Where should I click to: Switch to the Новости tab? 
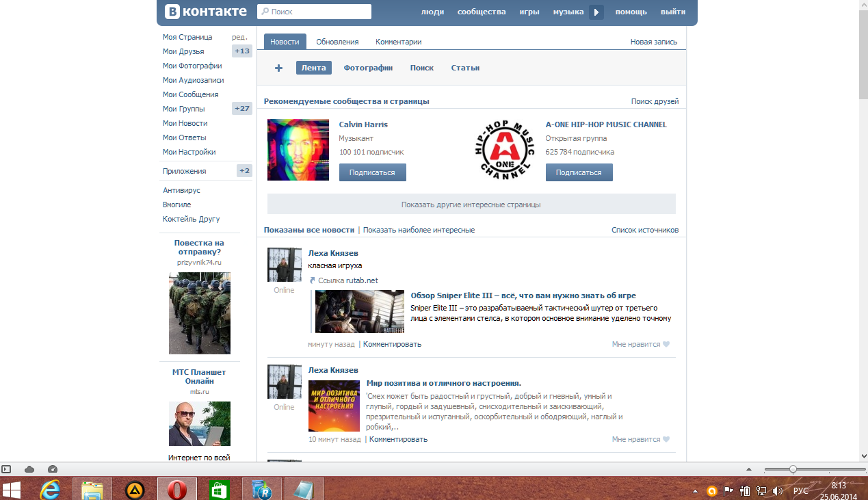click(285, 42)
